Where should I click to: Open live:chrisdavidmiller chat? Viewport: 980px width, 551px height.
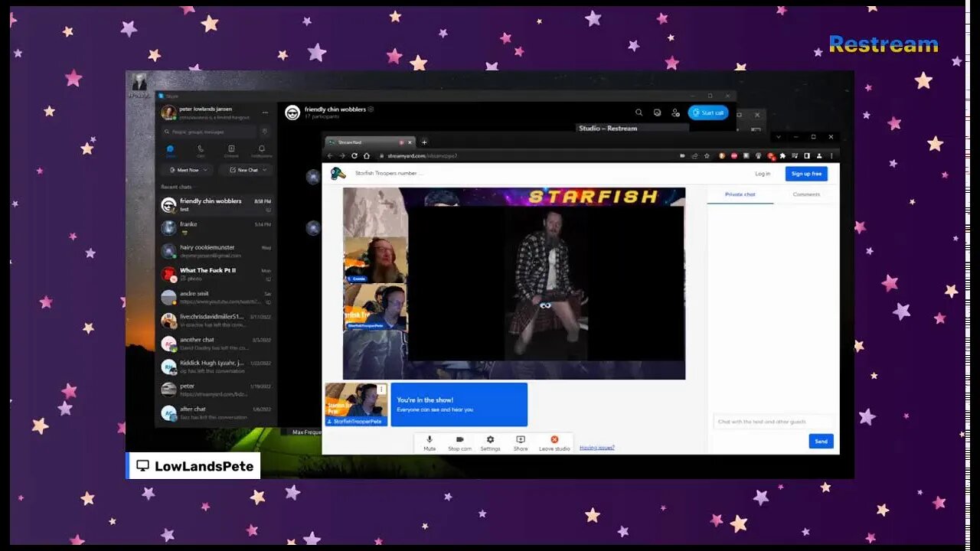[216, 320]
